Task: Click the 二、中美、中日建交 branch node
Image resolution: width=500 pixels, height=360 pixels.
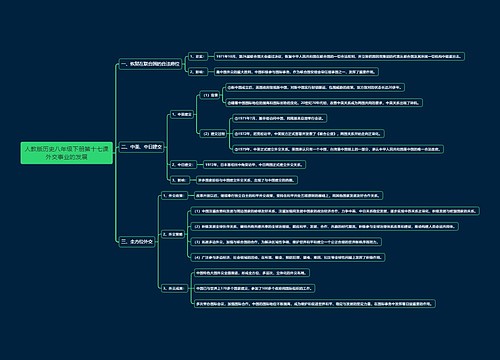Action: click(142, 147)
